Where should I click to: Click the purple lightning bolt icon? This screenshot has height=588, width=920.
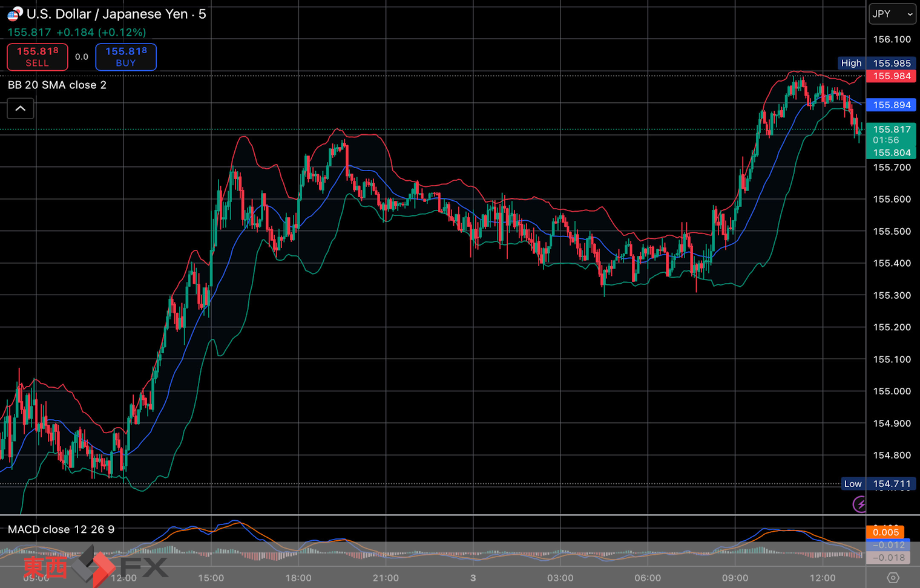tap(859, 504)
